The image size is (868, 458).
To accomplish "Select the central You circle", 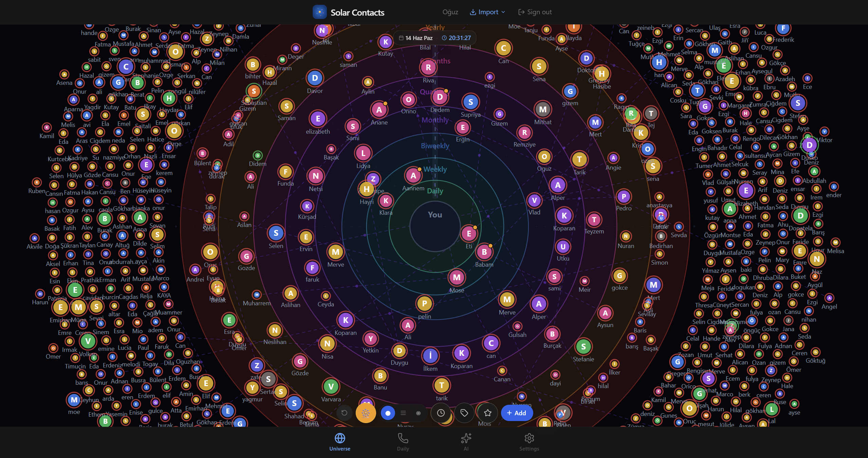I will coord(435,226).
